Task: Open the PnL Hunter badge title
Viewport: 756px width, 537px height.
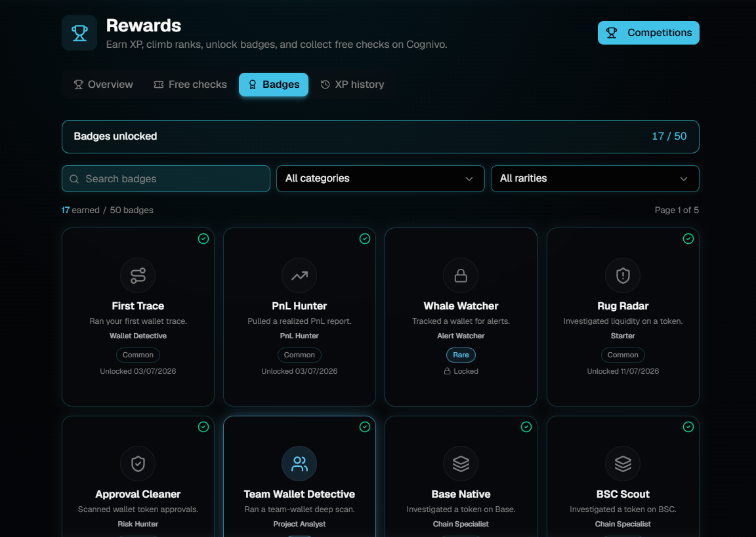Action: [x=299, y=306]
